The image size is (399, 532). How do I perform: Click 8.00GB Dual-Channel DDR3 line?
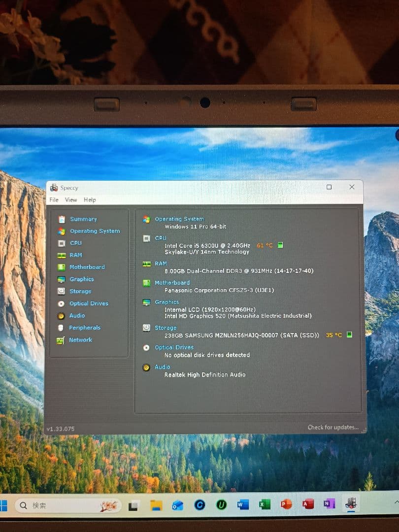point(239,271)
